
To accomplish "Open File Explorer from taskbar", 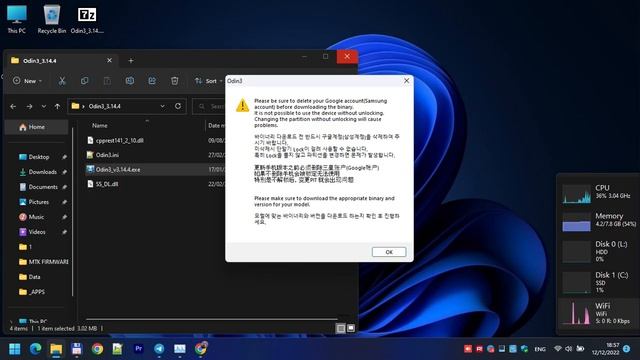I will point(56,349).
